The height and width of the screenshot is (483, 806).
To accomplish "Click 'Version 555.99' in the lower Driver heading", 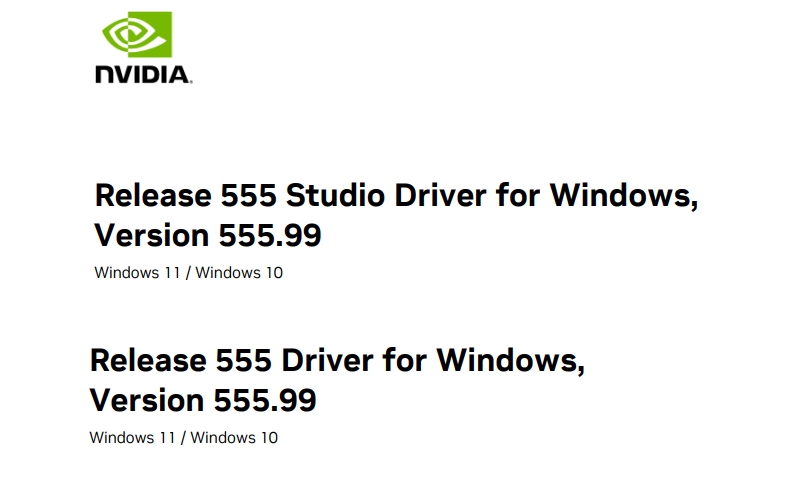I will pos(203,400).
